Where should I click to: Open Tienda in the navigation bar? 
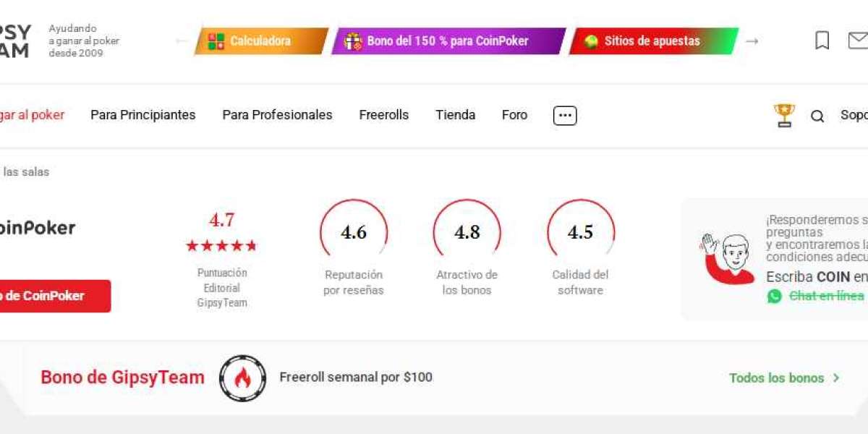pyautogui.click(x=455, y=115)
